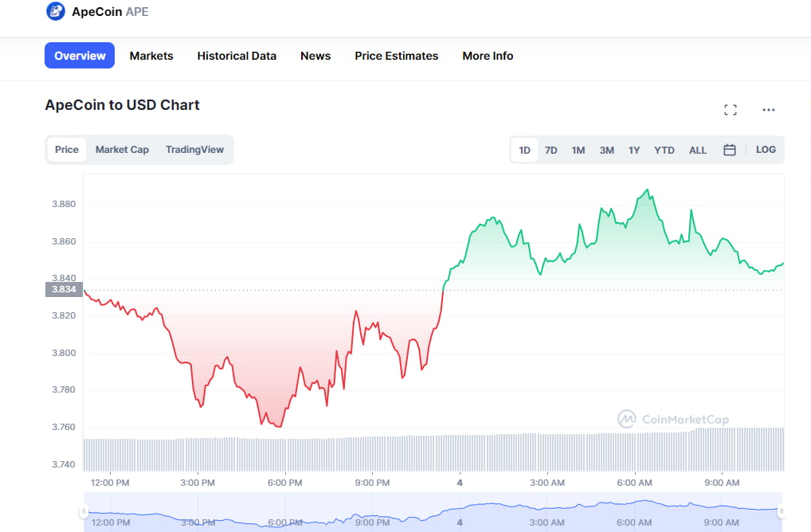Toggle LOG scale on chart
Screen dimensions: 811x532
(766, 150)
